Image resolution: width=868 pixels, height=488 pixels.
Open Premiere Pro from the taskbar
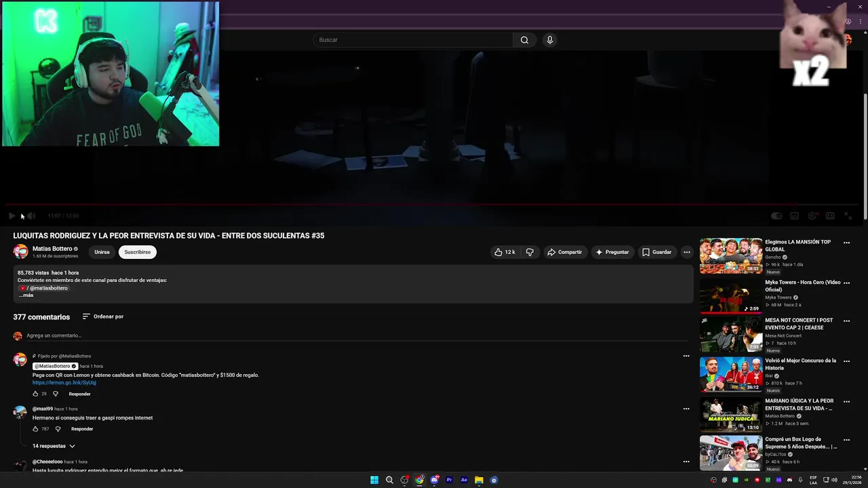(x=449, y=480)
